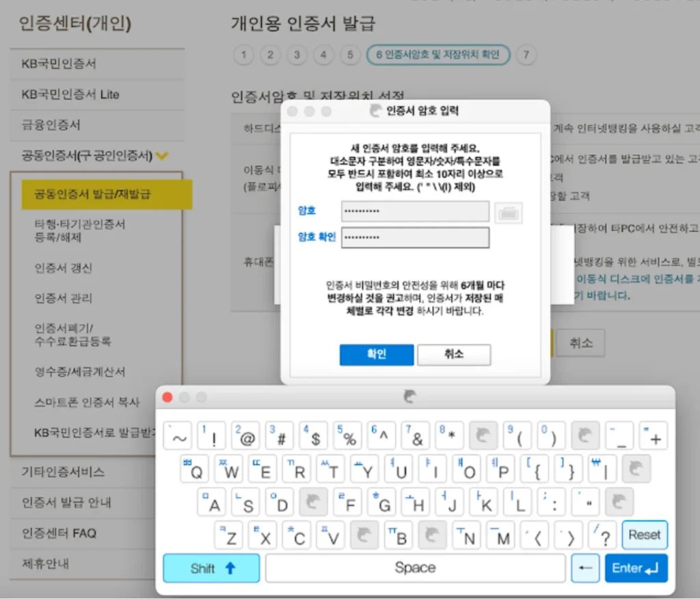The width and height of the screenshot is (700, 599).
Task: Select step 1 circle in progress bar
Action: click(x=244, y=55)
